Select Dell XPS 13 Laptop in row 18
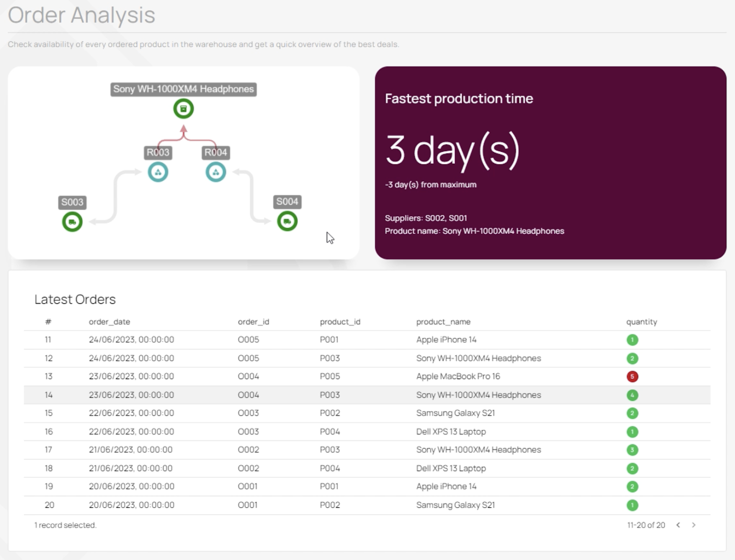Screen dimensions: 735x560 451,468
